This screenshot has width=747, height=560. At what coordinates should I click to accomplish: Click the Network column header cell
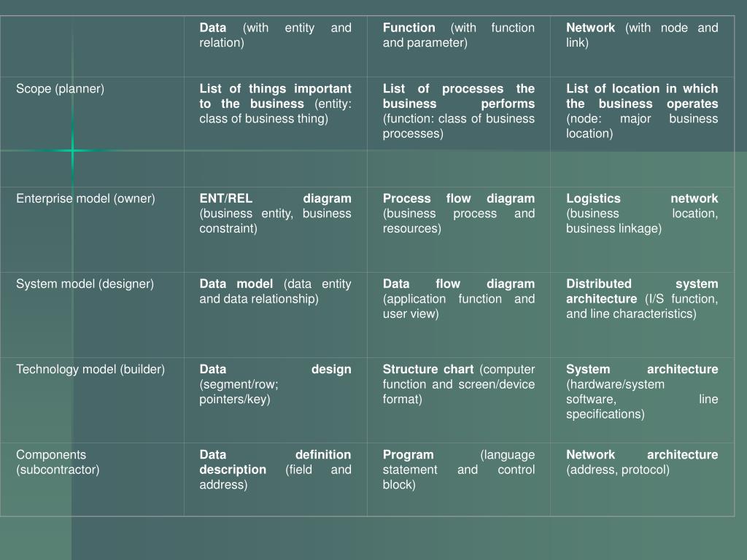point(642,46)
